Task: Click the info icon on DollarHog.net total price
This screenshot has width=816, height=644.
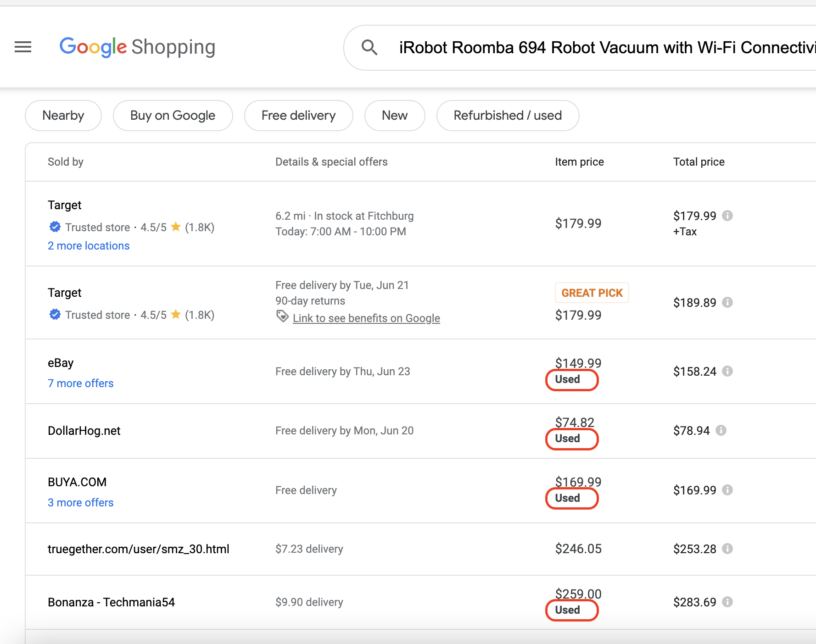Action: point(721,430)
